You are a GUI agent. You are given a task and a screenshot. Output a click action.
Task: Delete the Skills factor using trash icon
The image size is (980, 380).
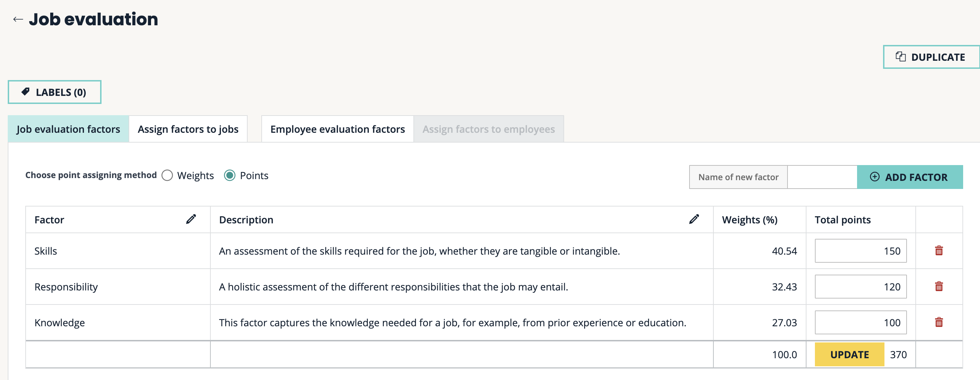point(939,251)
